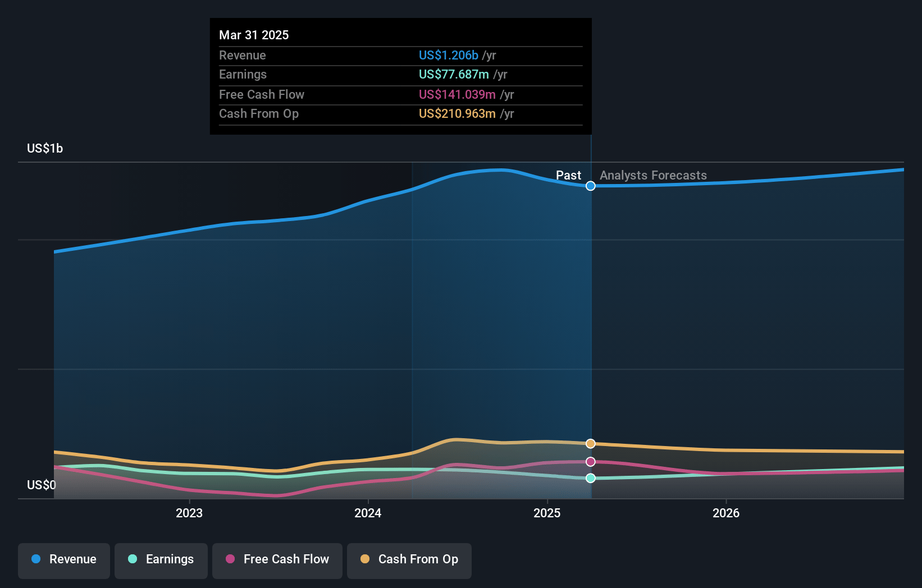This screenshot has height=588, width=922.
Task: Click the Cash From Op label in tooltip
Action: 258,113
